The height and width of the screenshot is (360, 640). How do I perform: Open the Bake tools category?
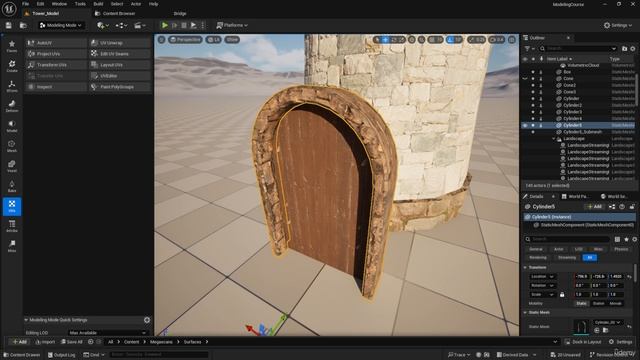click(12, 186)
